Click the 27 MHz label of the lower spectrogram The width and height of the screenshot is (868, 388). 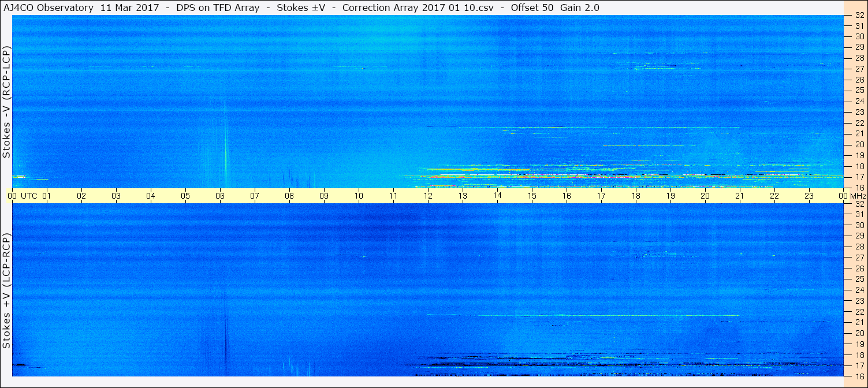coord(859,258)
